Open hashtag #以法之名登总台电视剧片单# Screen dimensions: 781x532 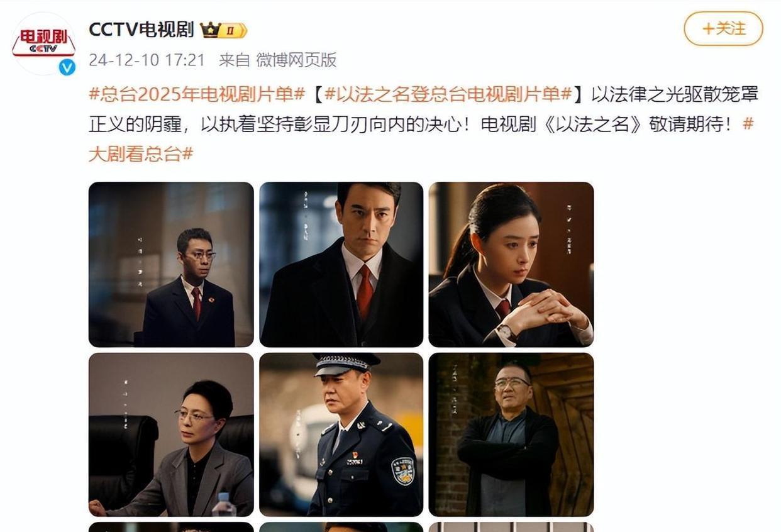(x=448, y=94)
